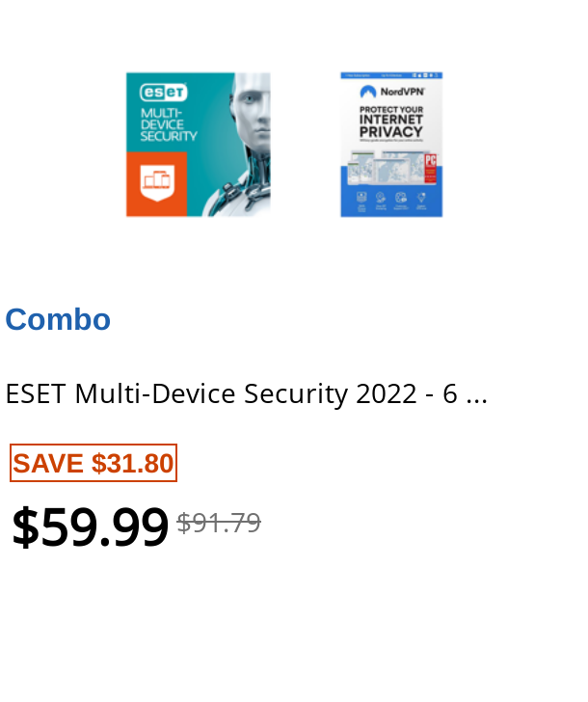
Task: Click the SAVE $31.80 badge
Action: [94, 463]
